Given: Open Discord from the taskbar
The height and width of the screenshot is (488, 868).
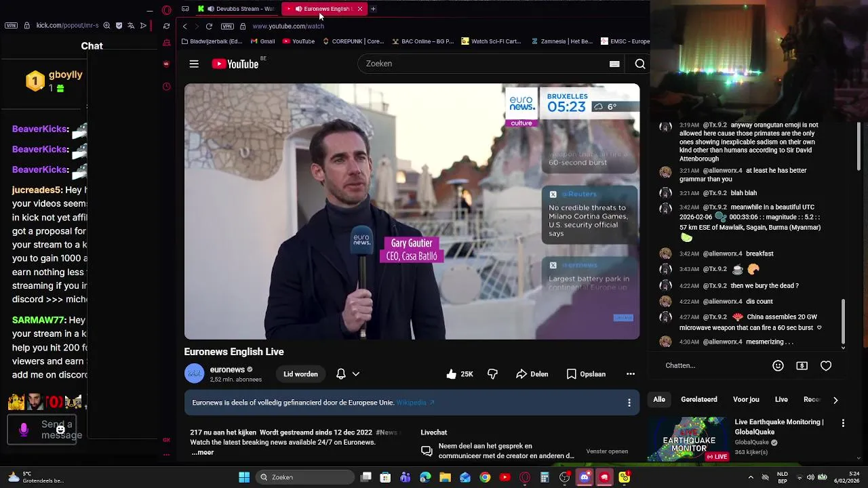Looking at the screenshot, I should 585,477.
